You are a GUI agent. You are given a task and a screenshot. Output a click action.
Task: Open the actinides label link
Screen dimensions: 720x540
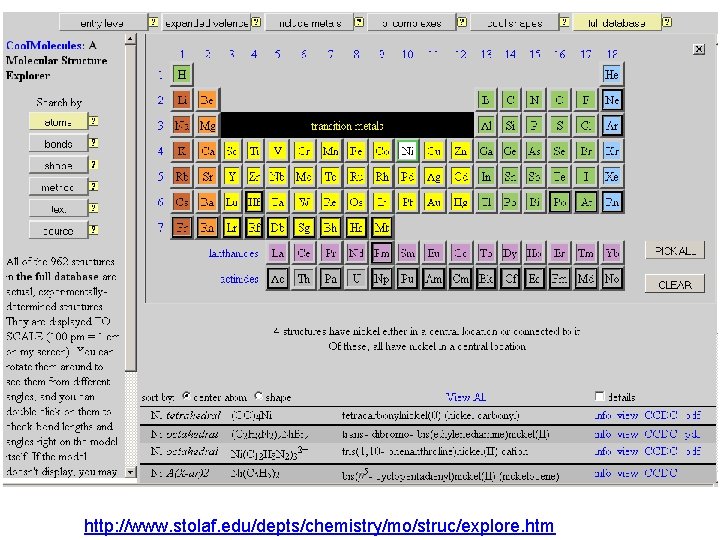pyautogui.click(x=239, y=279)
